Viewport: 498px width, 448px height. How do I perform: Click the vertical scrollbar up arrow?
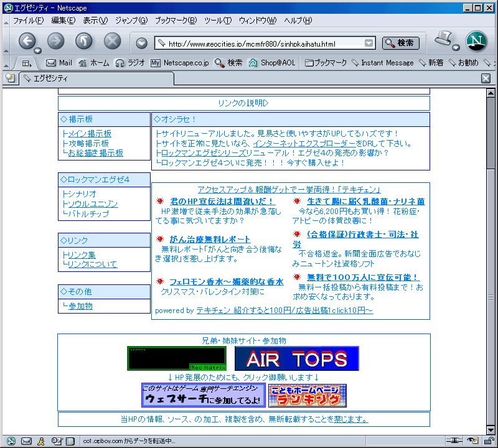(x=491, y=93)
